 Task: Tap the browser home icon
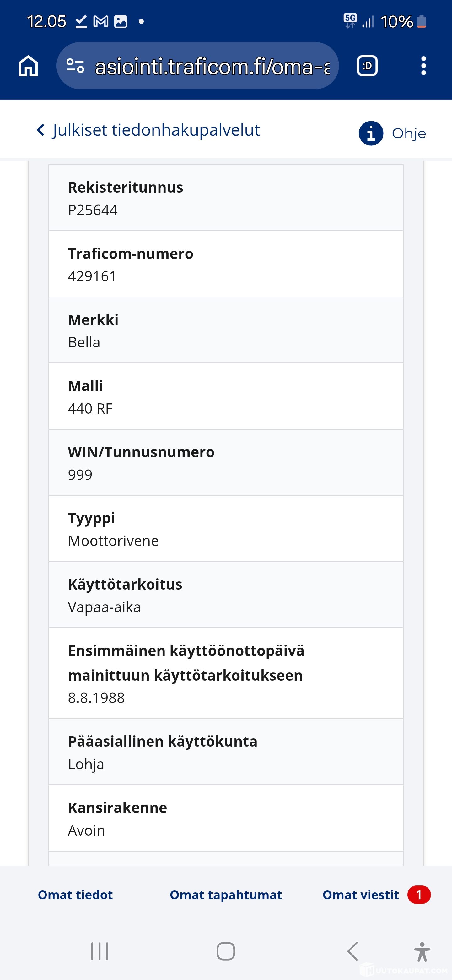28,66
